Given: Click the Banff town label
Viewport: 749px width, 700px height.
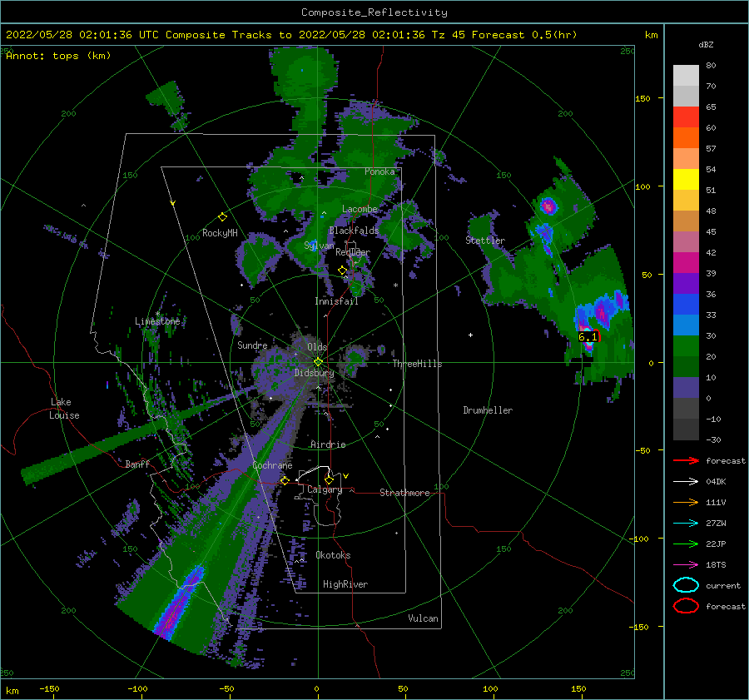Looking at the screenshot, I should (137, 464).
